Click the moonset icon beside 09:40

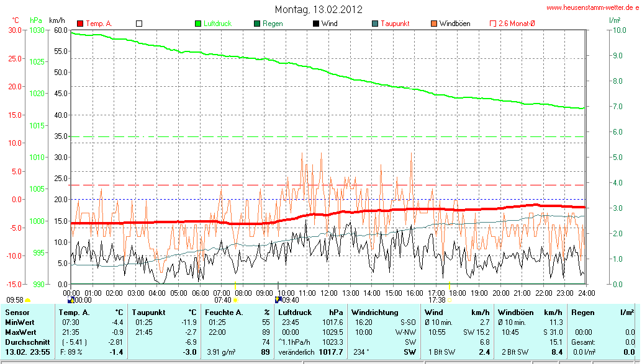[278, 300]
